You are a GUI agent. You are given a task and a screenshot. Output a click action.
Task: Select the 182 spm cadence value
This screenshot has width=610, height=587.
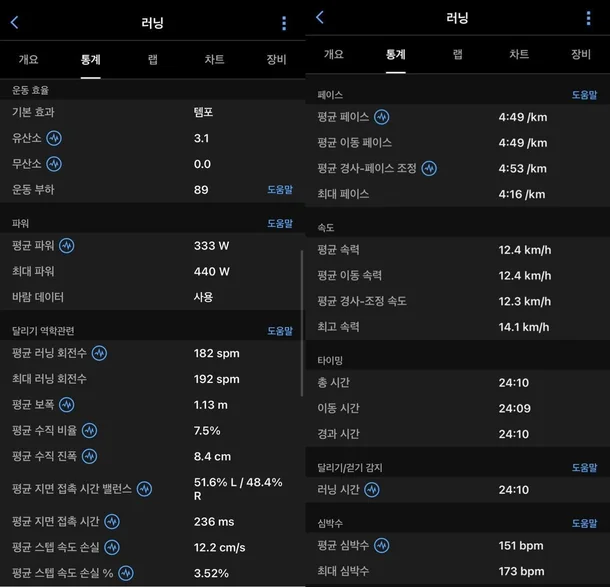pyautogui.click(x=217, y=353)
